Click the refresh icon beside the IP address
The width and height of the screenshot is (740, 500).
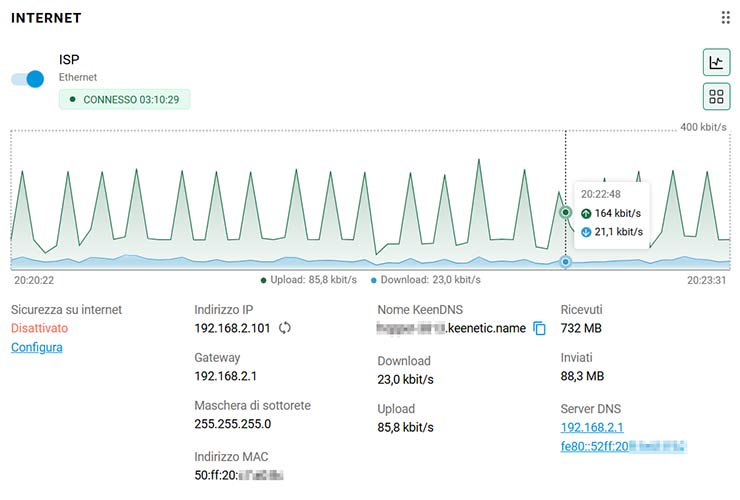(285, 328)
